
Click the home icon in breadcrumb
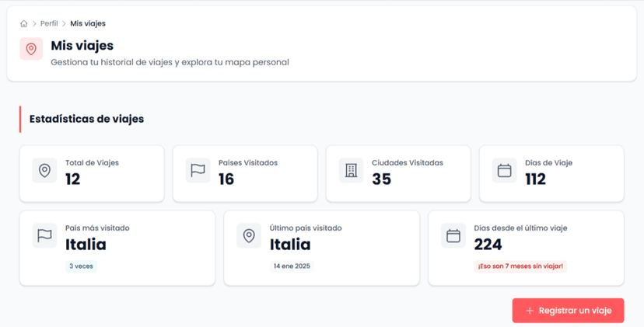coord(24,24)
